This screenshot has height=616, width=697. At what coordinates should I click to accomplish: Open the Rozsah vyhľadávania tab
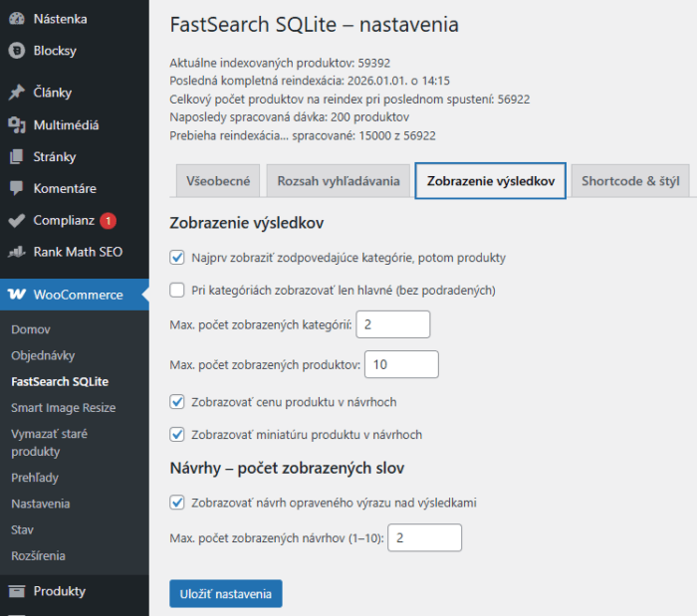pyautogui.click(x=339, y=181)
